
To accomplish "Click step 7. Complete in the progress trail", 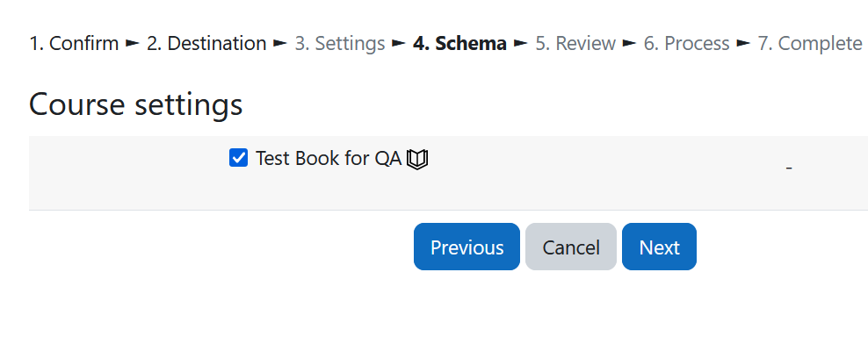I will click(810, 43).
